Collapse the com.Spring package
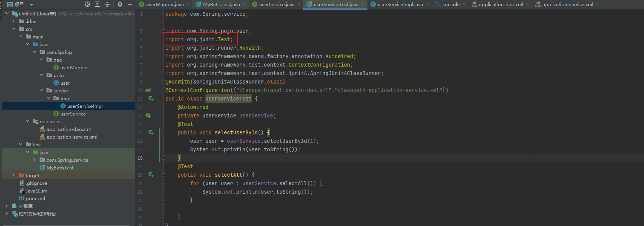Viewport: 644px width, 226px height. click(x=34, y=52)
